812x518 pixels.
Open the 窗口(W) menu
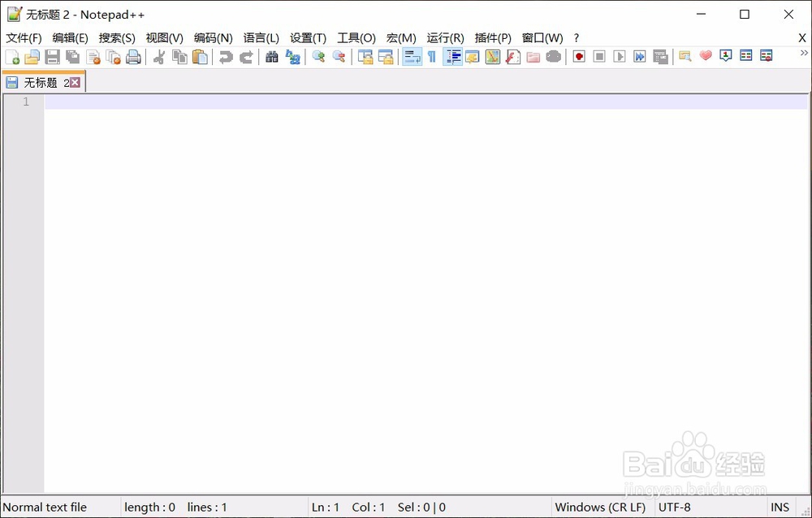coord(542,38)
